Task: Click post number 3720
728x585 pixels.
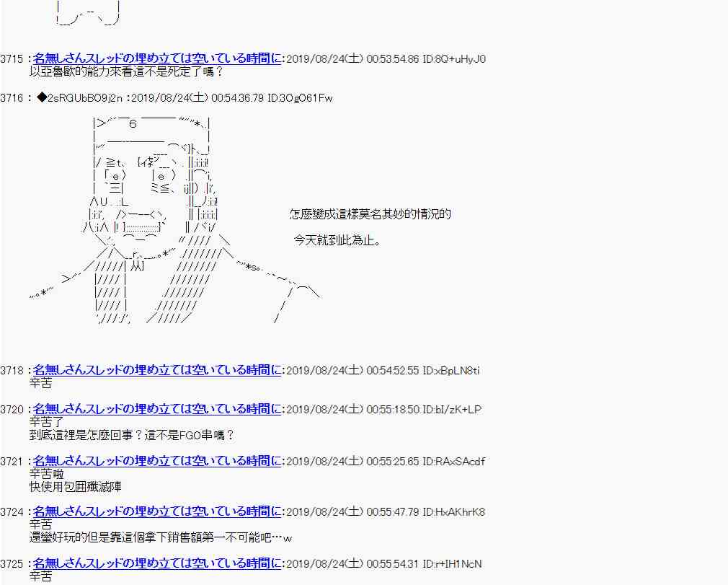Action: (12, 410)
